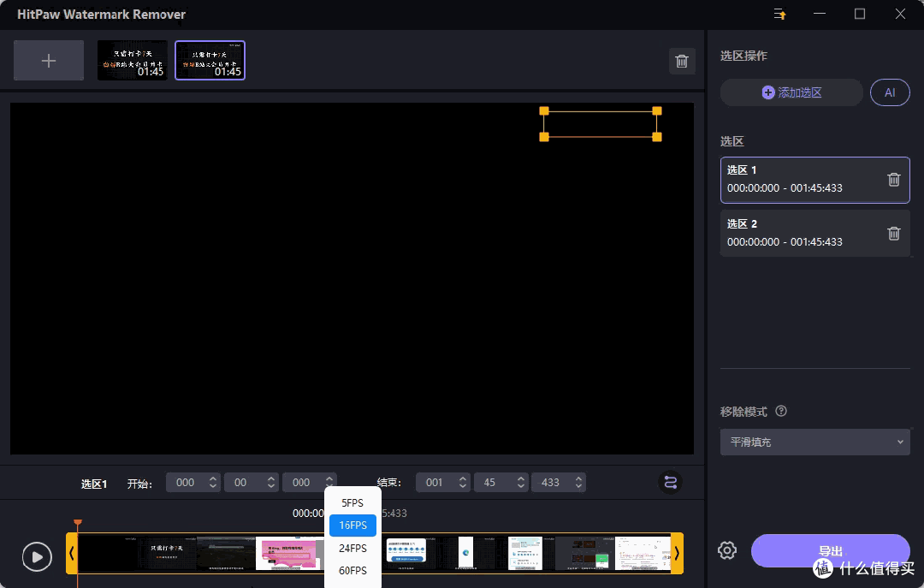The height and width of the screenshot is (588, 924).
Task: Click the orange playhead marker on timeline
Action: 78,523
